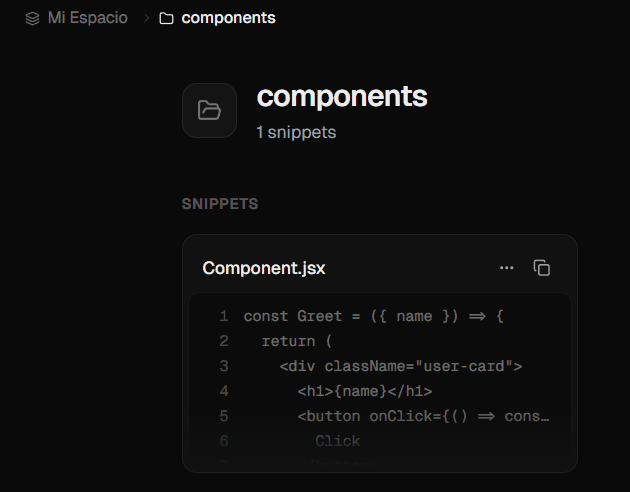Go to the Mi Espacio breadcrumb

(88, 18)
